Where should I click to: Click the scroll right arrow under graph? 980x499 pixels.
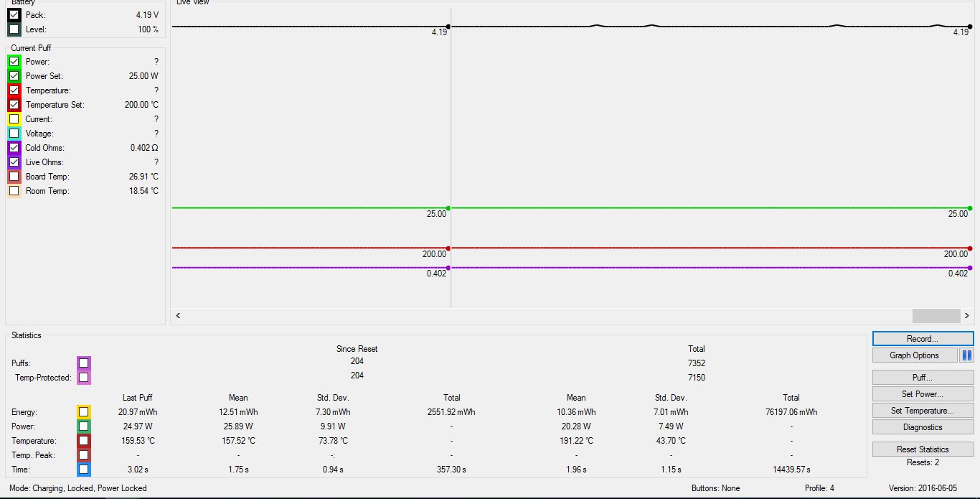tap(966, 315)
